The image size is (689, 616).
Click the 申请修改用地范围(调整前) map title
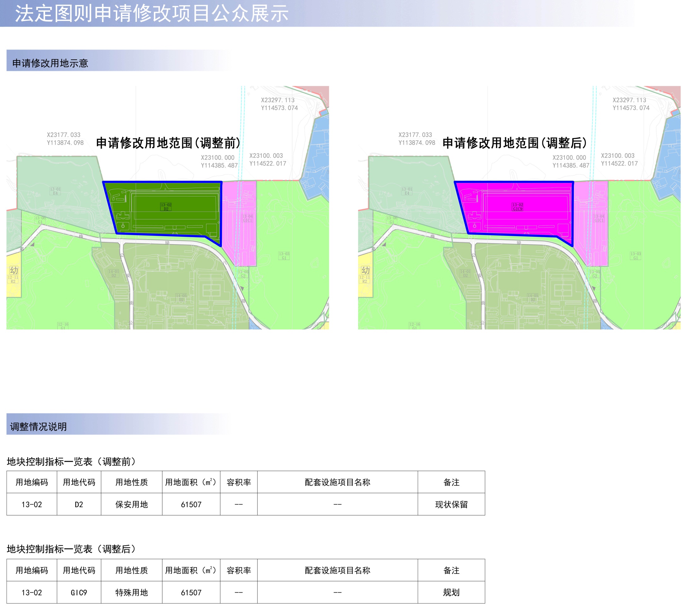click(168, 143)
